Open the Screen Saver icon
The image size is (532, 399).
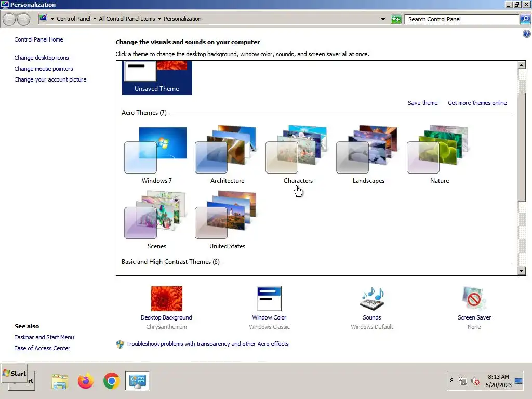click(x=474, y=299)
